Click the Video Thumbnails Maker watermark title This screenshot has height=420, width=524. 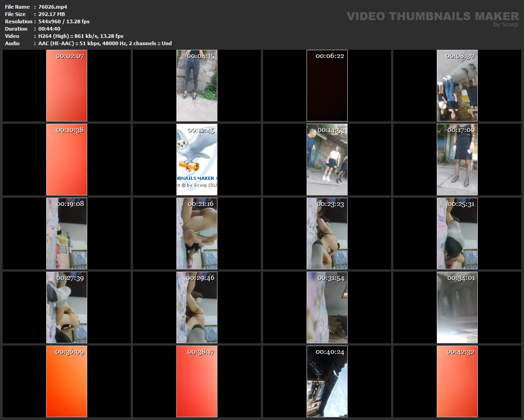(x=432, y=16)
